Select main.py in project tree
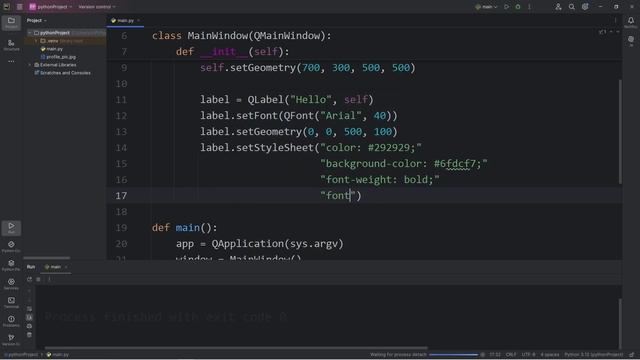Image resolution: width=640 pixels, height=360 pixels. [x=52, y=49]
